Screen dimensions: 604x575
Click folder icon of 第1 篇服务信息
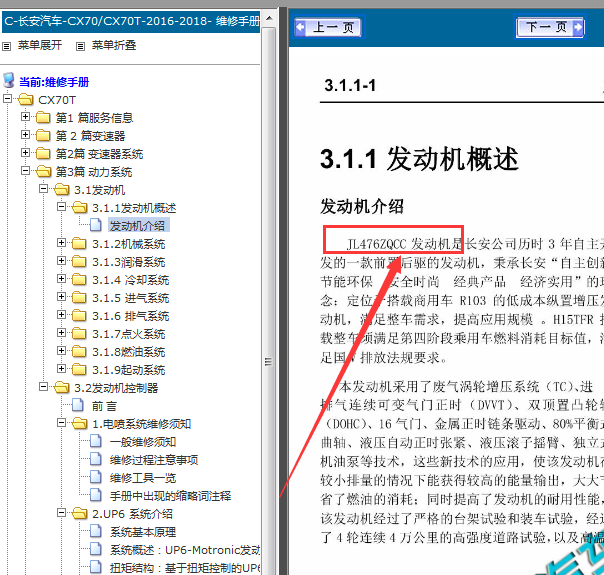click(43, 117)
